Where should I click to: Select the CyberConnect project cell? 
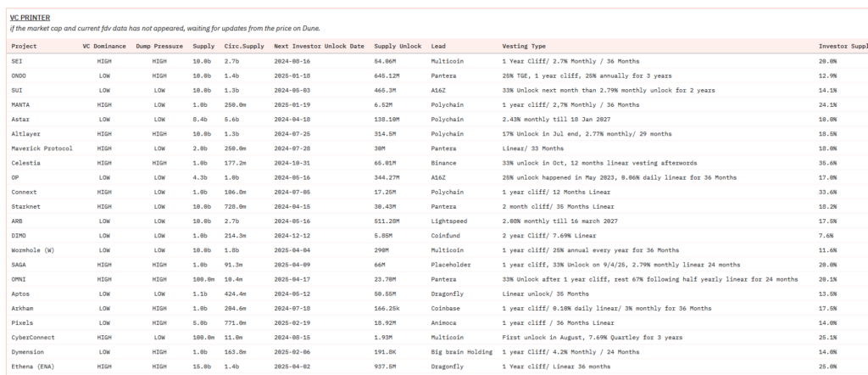point(33,338)
